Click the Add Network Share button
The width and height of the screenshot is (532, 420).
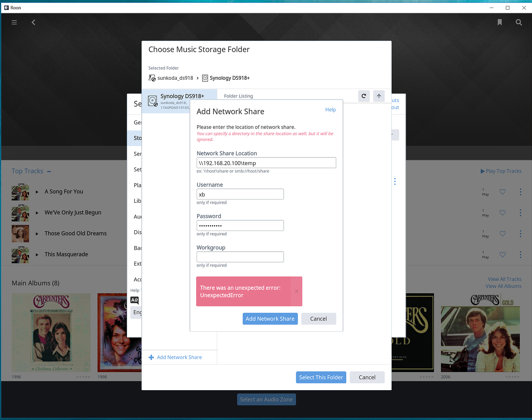pyautogui.click(x=270, y=319)
